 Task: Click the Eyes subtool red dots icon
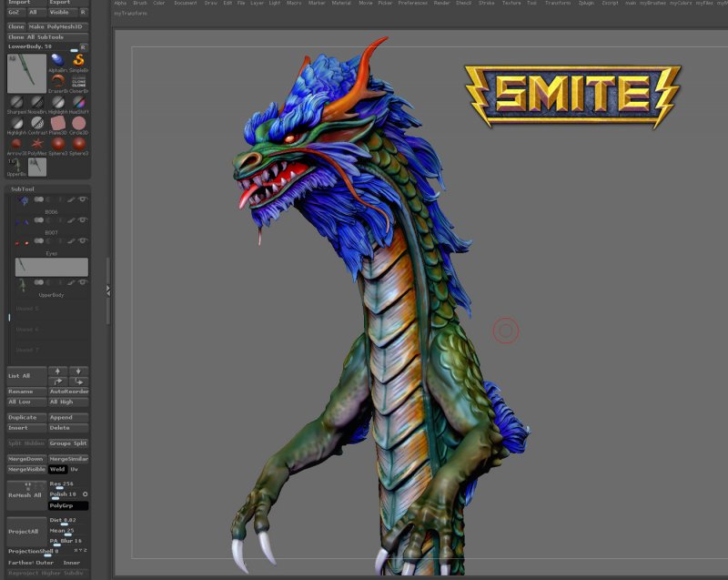(21, 242)
